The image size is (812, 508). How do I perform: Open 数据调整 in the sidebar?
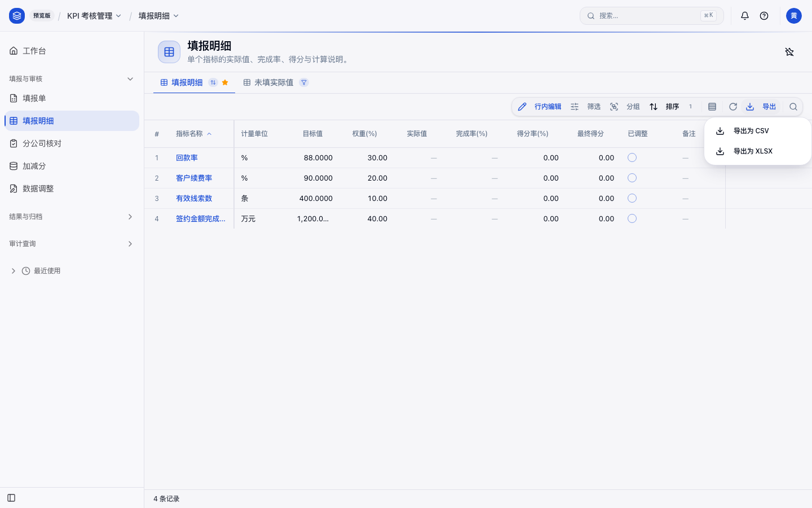coord(72,189)
